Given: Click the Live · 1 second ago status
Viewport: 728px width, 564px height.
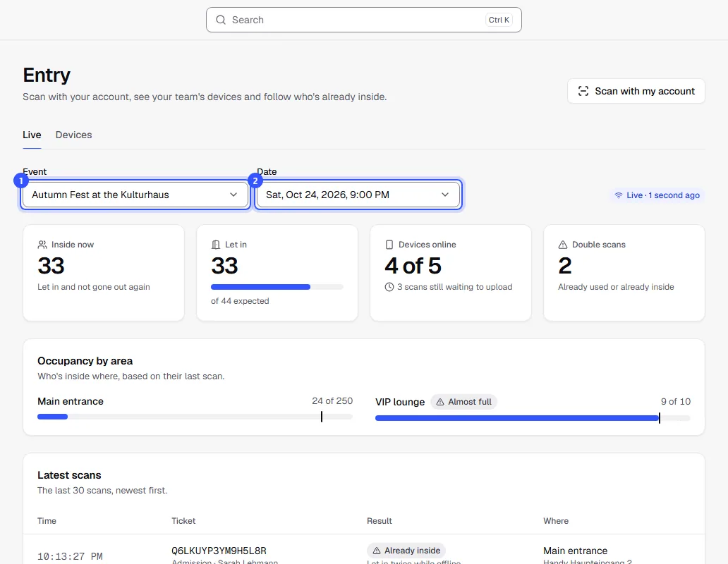Looking at the screenshot, I should tap(657, 195).
